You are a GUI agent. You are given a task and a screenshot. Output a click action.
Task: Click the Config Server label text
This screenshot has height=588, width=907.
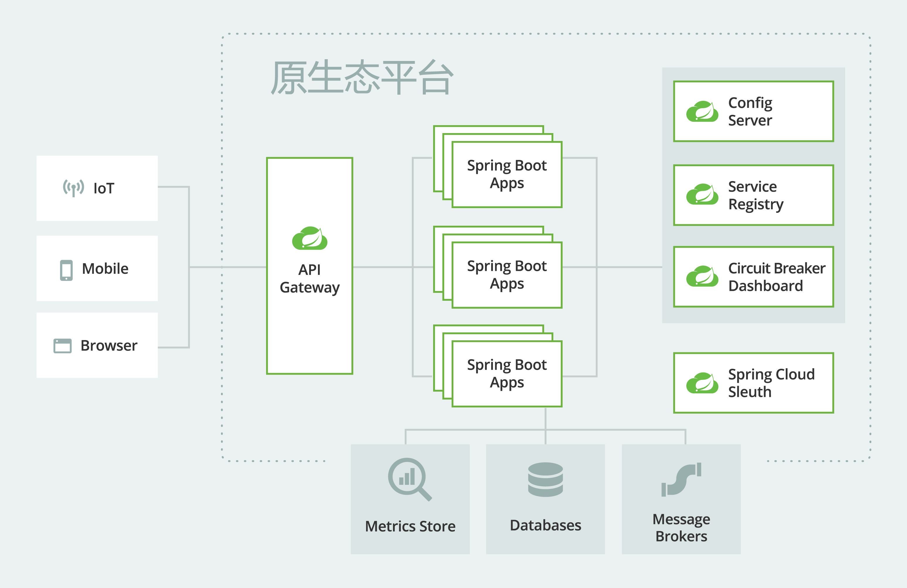tap(750, 112)
